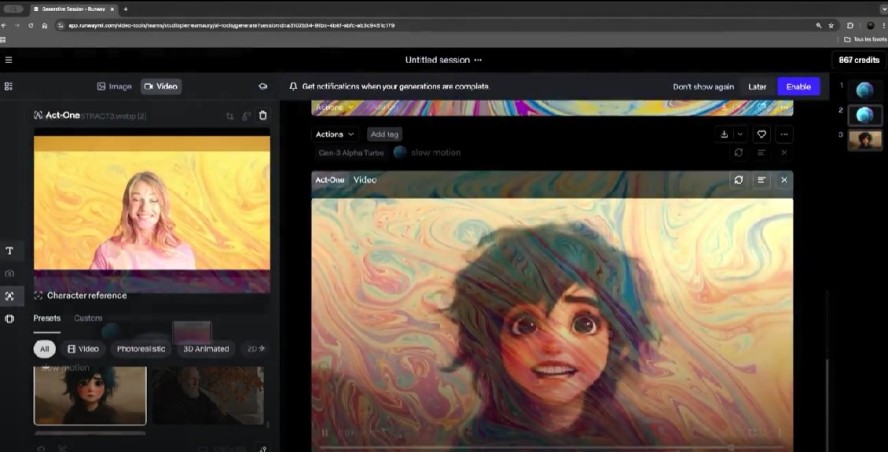Click the notification bell icon
The image size is (888, 452).
(x=293, y=87)
